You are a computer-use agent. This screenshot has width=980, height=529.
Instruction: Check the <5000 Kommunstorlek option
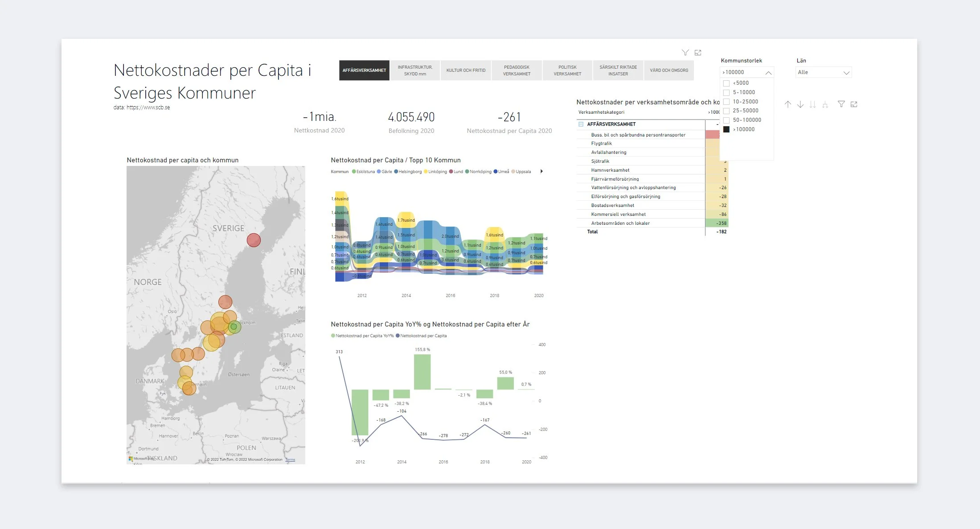(x=726, y=83)
